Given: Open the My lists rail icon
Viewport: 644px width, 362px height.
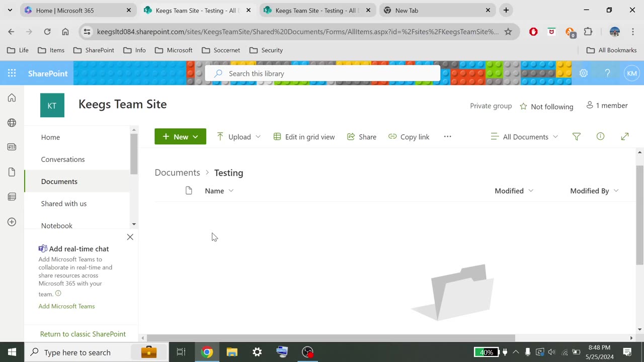Looking at the screenshot, I should coord(12,197).
